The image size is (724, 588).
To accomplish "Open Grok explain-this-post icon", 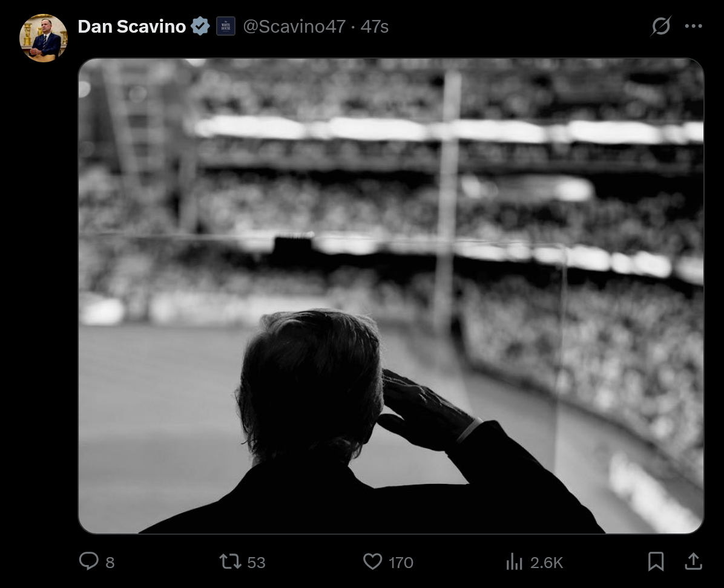I will pyautogui.click(x=661, y=27).
